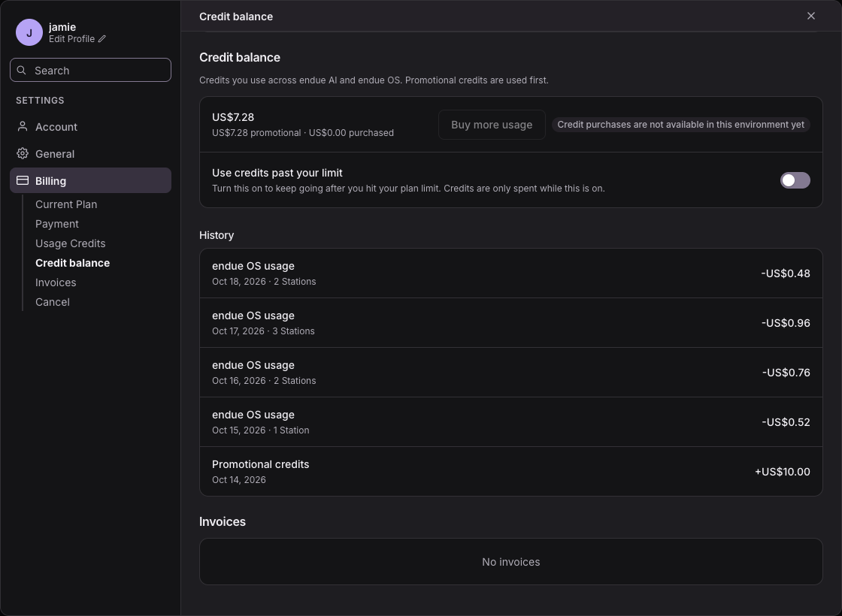Select the Oct 18, 2026 usage entry
Screen dimensions: 842x616
[510, 273]
